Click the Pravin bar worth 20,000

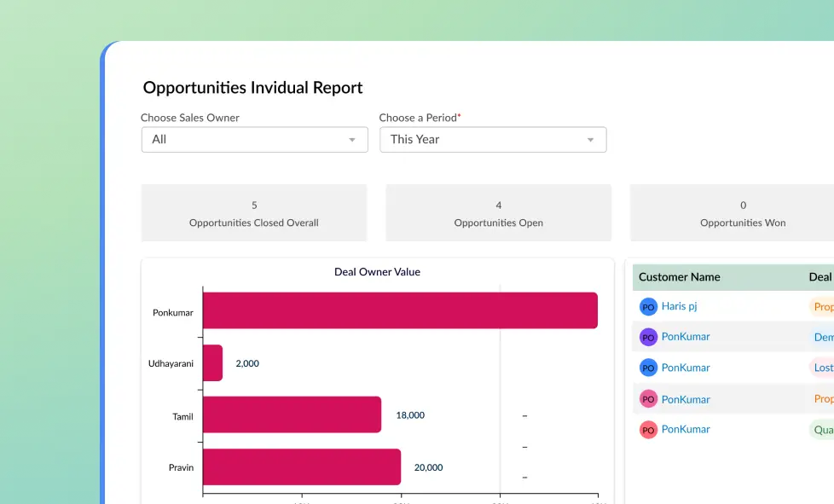[x=301, y=467]
